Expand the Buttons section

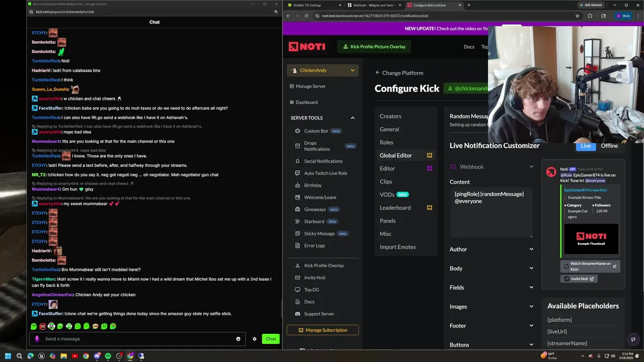(492, 345)
